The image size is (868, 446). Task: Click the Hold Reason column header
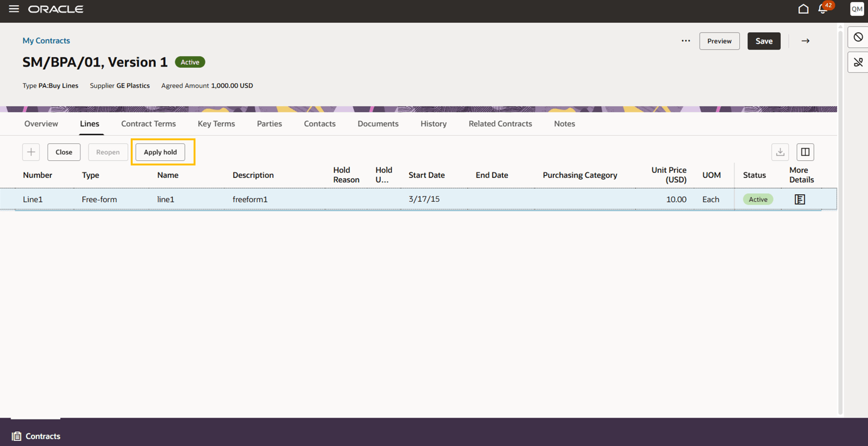click(346, 175)
